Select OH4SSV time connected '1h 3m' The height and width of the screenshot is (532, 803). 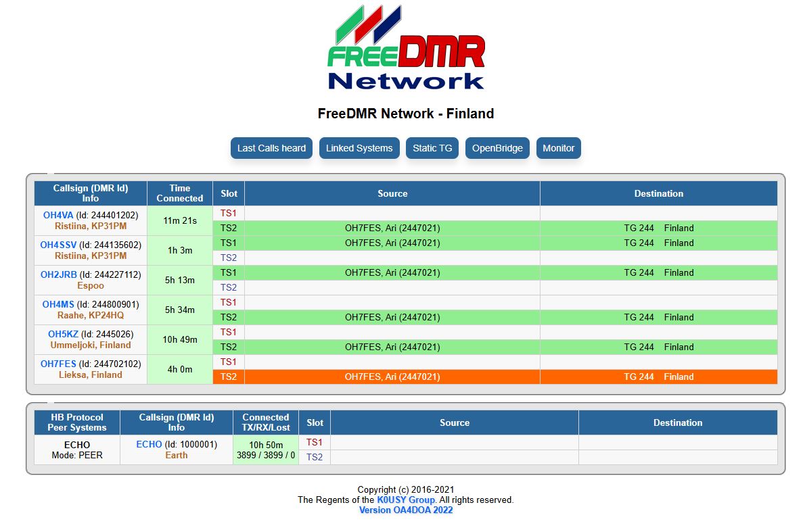point(180,251)
